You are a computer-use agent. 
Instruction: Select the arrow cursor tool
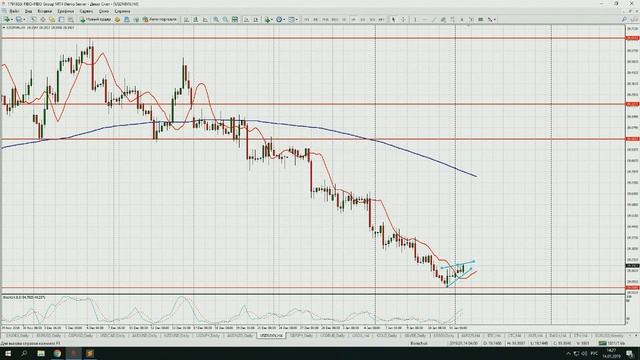click(393, 20)
